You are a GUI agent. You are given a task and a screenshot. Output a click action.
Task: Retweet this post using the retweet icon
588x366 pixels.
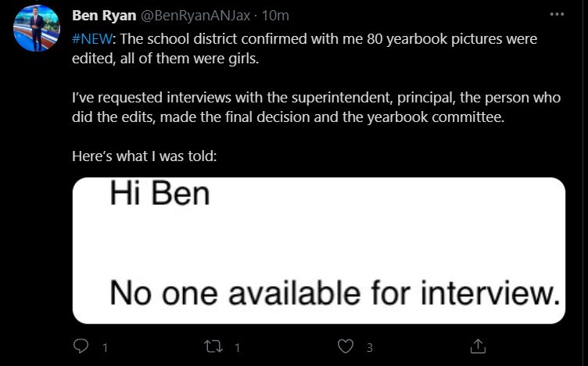(x=213, y=346)
